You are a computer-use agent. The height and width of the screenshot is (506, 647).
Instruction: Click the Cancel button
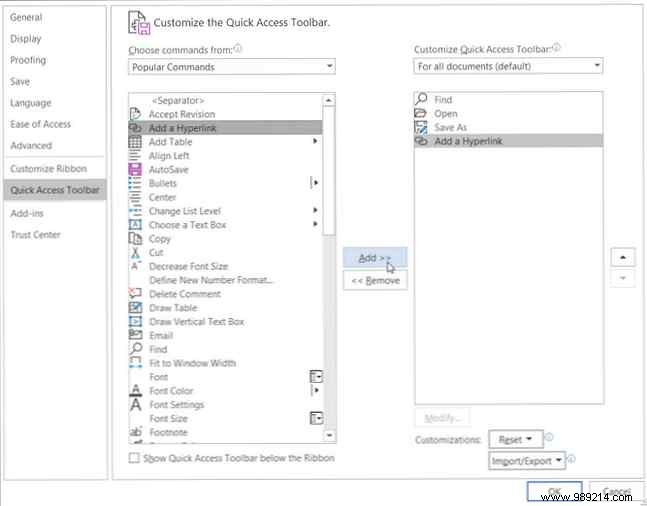[616, 492]
